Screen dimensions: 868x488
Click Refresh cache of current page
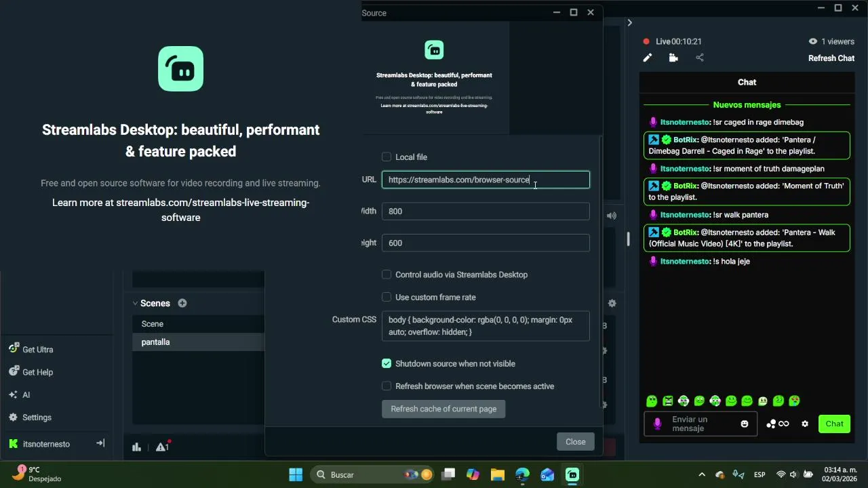click(x=443, y=409)
